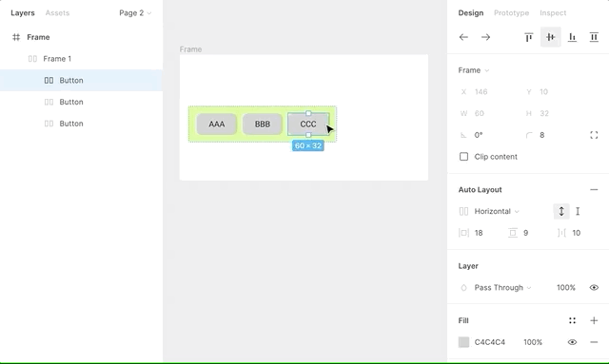
Task: Add a new fill with plus icon
Action: click(594, 320)
